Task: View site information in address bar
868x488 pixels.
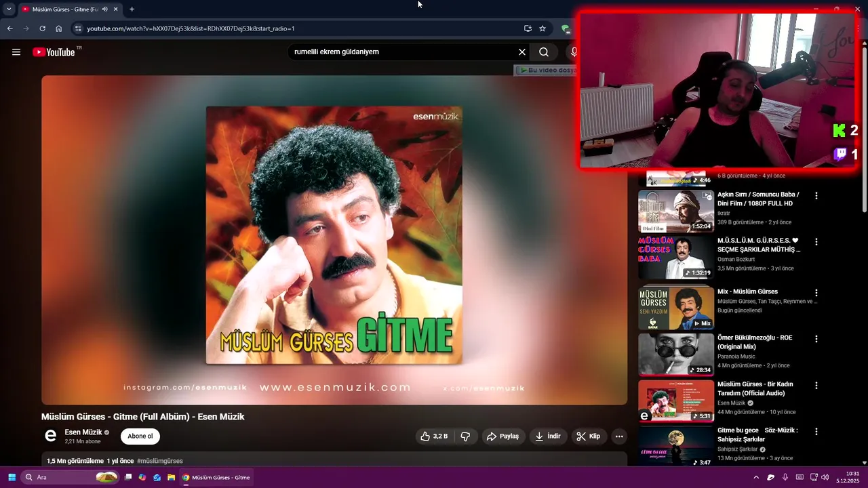Action: (x=78, y=28)
